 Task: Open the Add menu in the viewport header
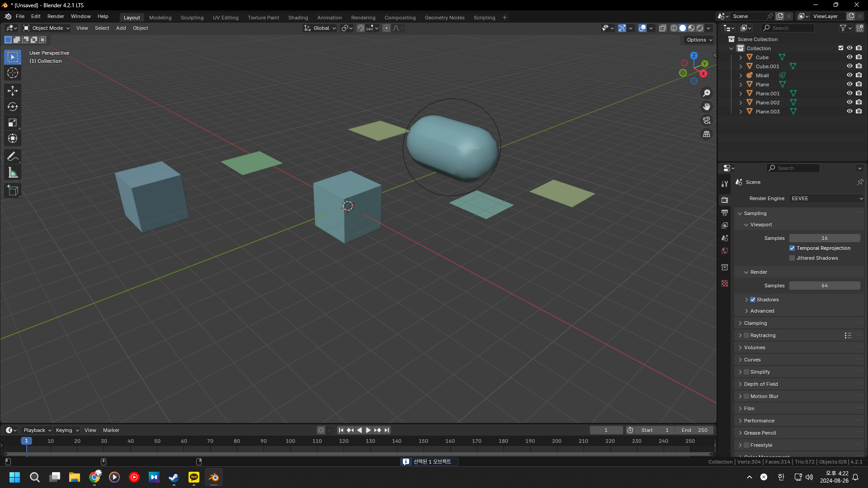(x=121, y=28)
